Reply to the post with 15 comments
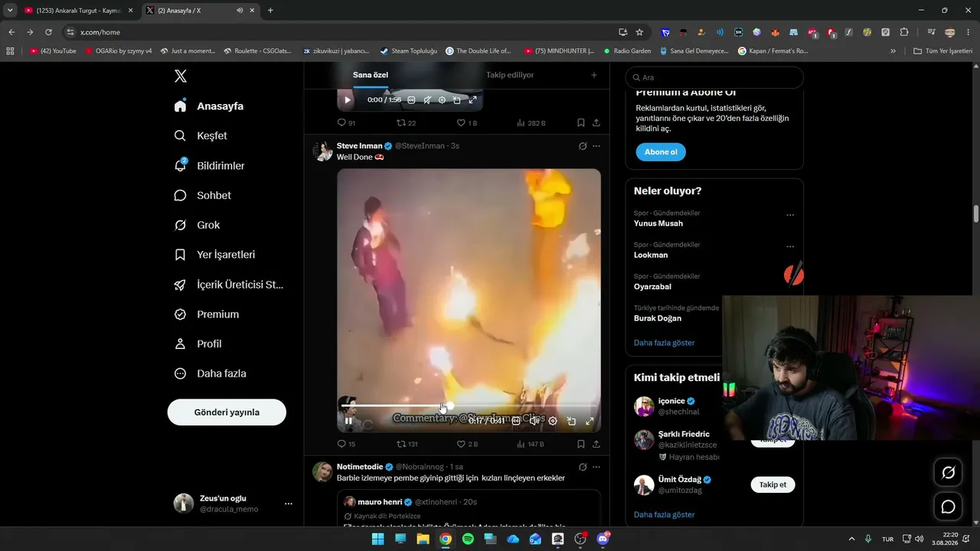980x551 pixels. click(346, 444)
